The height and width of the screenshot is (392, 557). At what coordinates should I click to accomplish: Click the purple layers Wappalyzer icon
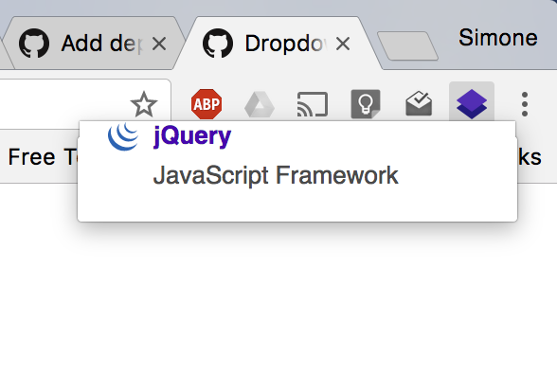pyautogui.click(x=472, y=104)
